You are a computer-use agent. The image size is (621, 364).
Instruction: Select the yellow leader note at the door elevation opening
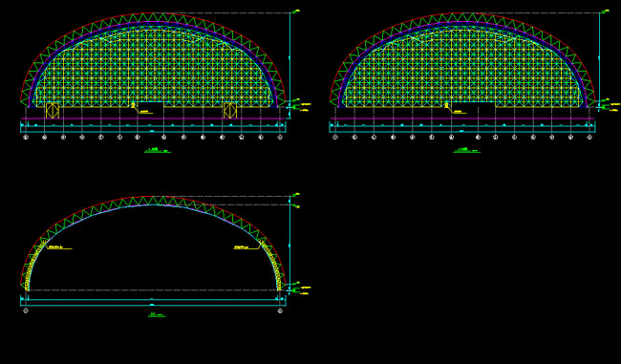tap(141, 109)
